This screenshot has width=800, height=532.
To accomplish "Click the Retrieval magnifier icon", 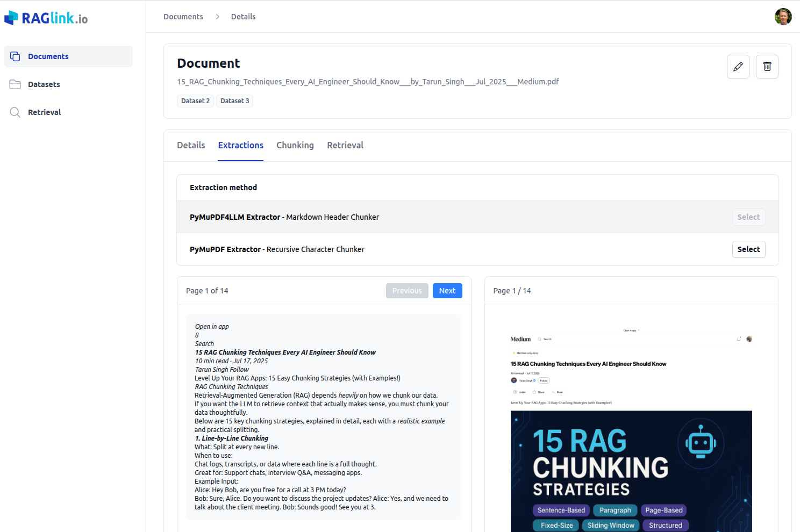I will [x=15, y=112].
